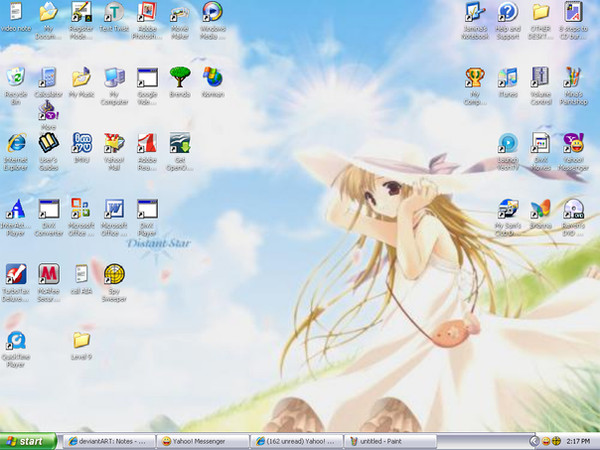Launch the Yahoo! Messenger desktop shortcut
The height and width of the screenshot is (450, 600).
coord(573,143)
